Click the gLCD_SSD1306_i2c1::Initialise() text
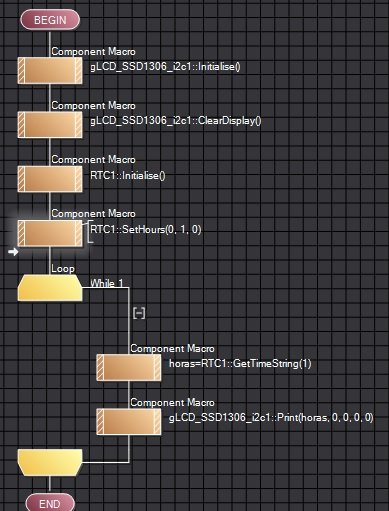This screenshot has height=511, width=389. 165,67
